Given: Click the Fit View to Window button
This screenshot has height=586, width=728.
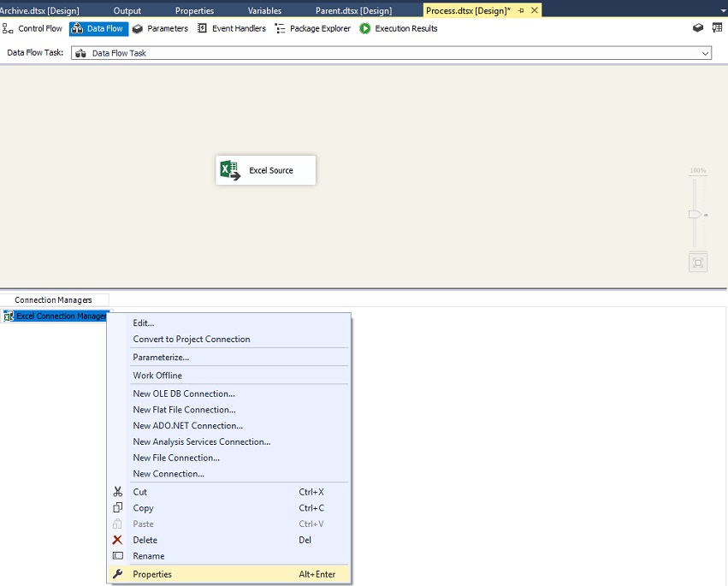Looking at the screenshot, I should click(698, 263).
